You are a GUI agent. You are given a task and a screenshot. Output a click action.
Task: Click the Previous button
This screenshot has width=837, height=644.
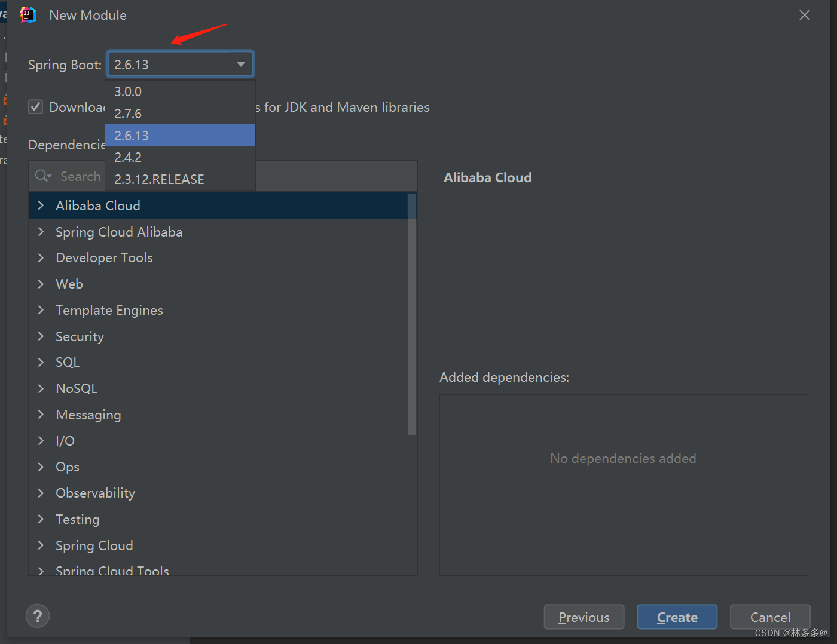[x=584, y=617]
